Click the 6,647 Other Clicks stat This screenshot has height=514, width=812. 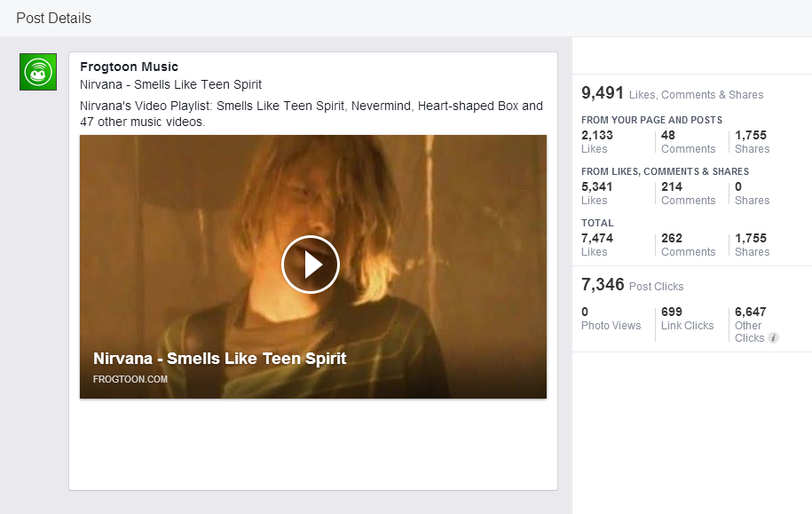[x=750, y=312]
